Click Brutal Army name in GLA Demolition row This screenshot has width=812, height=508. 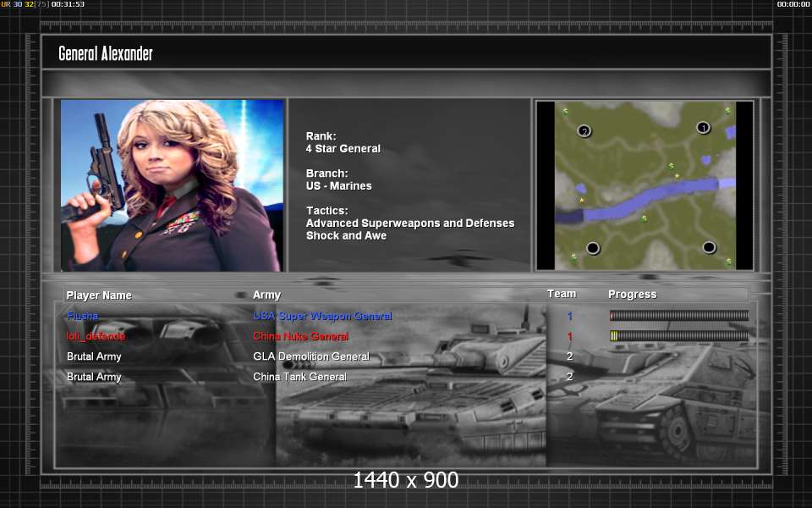(94, 356)
